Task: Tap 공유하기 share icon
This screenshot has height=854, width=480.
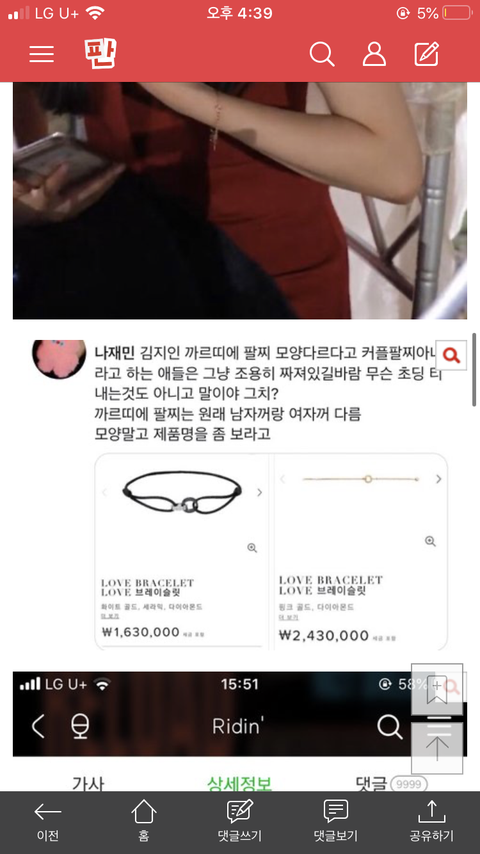Action: coord(432,822)
